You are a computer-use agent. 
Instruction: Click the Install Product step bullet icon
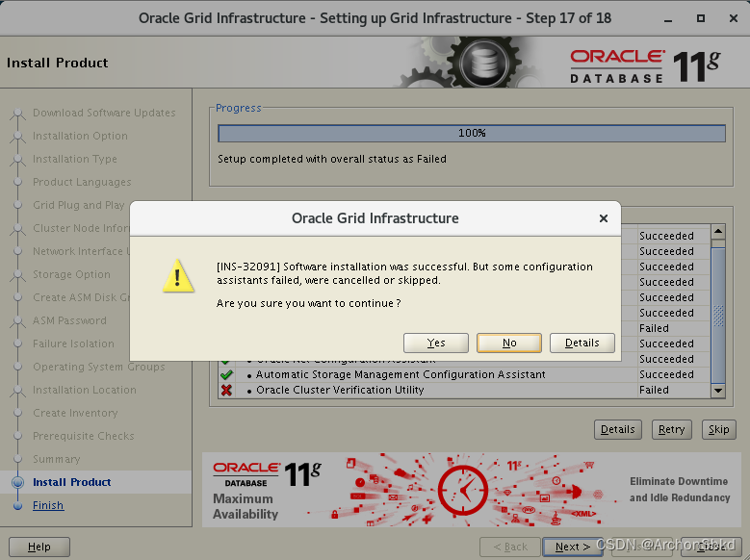point(17,482)
